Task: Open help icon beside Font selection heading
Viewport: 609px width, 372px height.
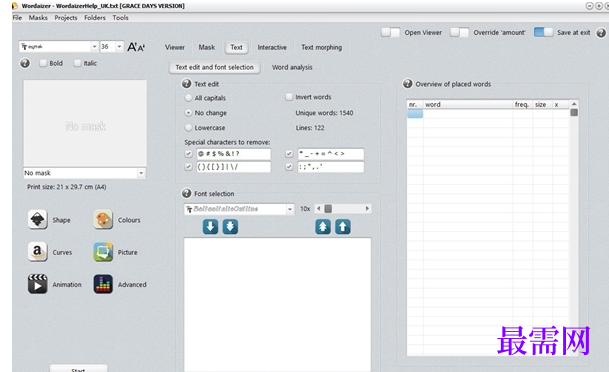Action: [x=186, y=193]
